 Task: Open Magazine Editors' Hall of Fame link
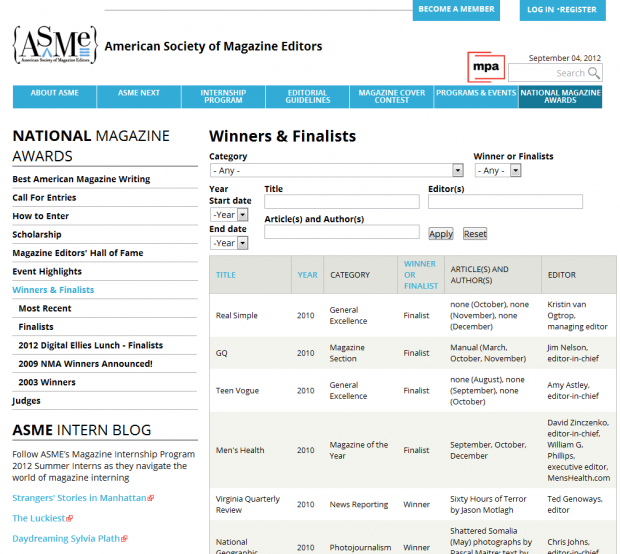tap(78, 253)
